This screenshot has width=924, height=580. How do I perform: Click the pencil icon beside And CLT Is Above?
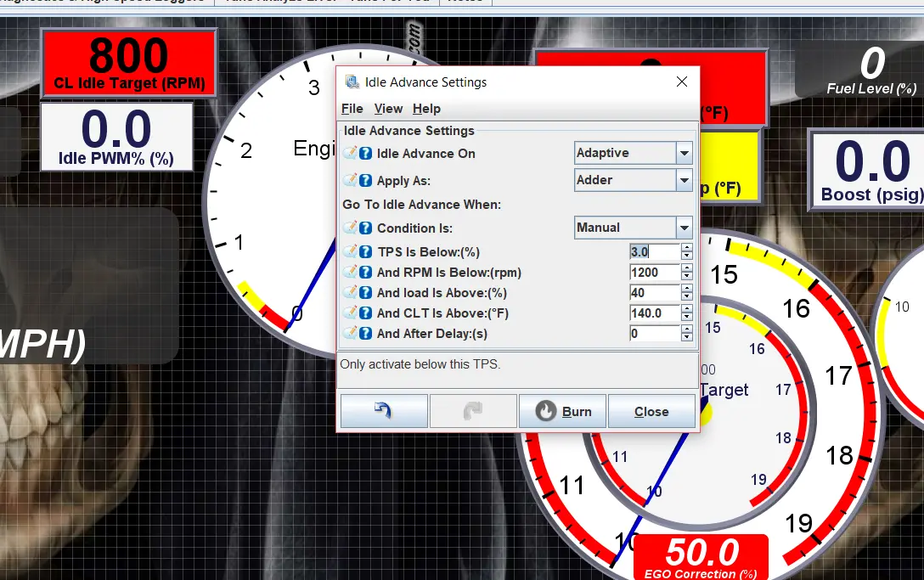(351, 313)
